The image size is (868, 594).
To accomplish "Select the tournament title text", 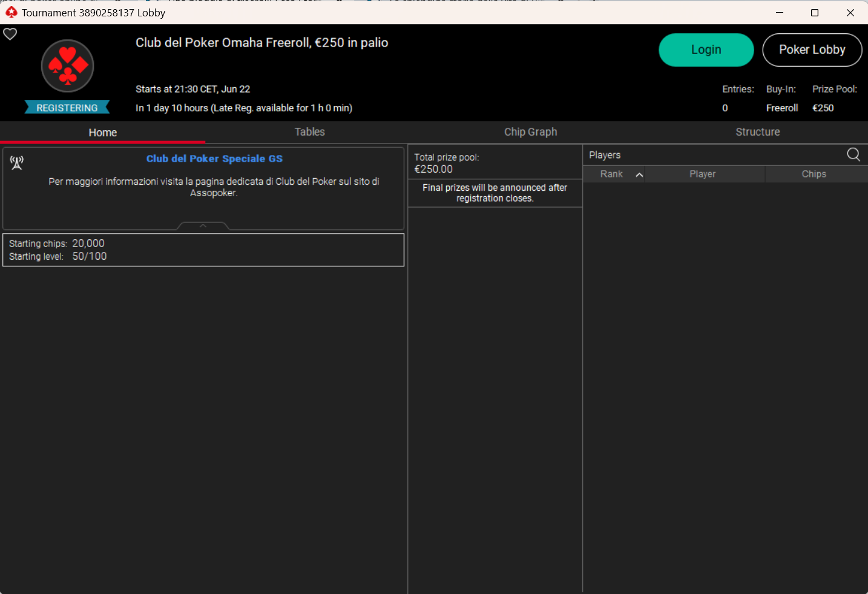I will tap(261, 43).
